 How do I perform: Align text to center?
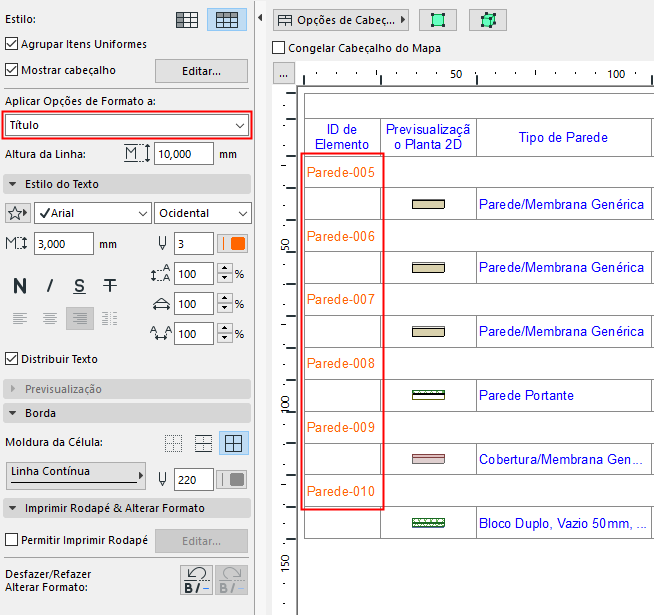point(50,318)
